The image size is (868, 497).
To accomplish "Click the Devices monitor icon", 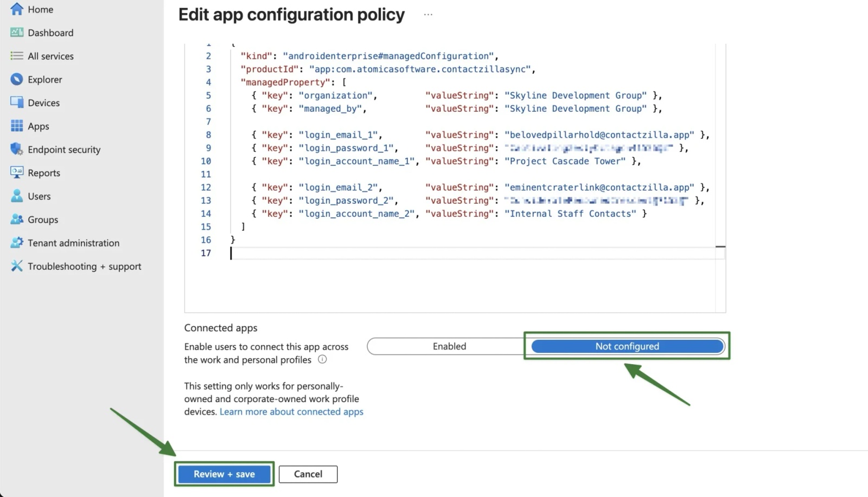I will [x=17, y=102].
